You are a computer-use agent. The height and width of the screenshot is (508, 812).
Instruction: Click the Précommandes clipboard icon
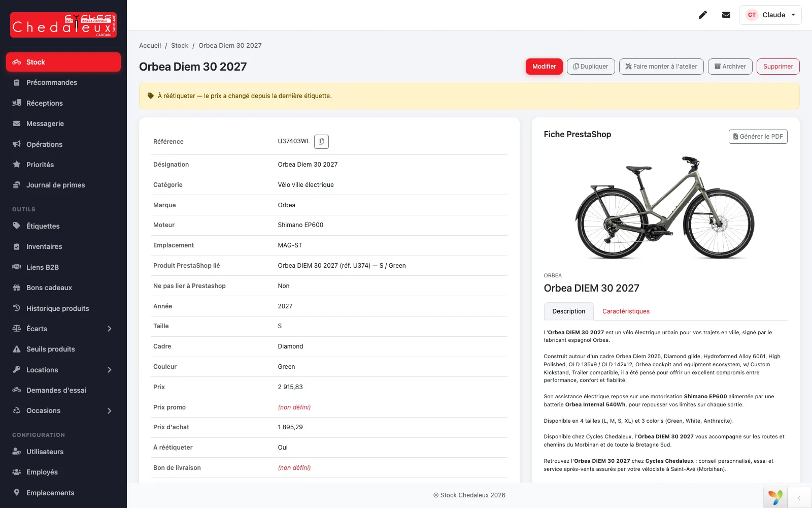[17, 82]
